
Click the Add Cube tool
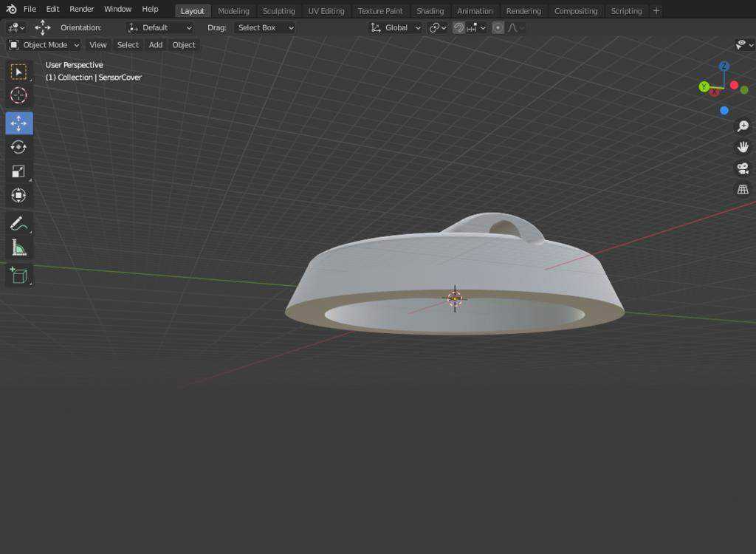click(18, 276)
